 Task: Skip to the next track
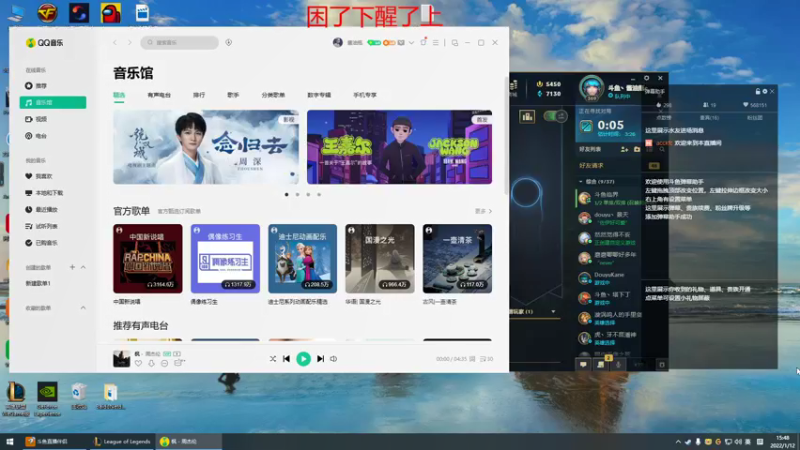tap(320, 359)
